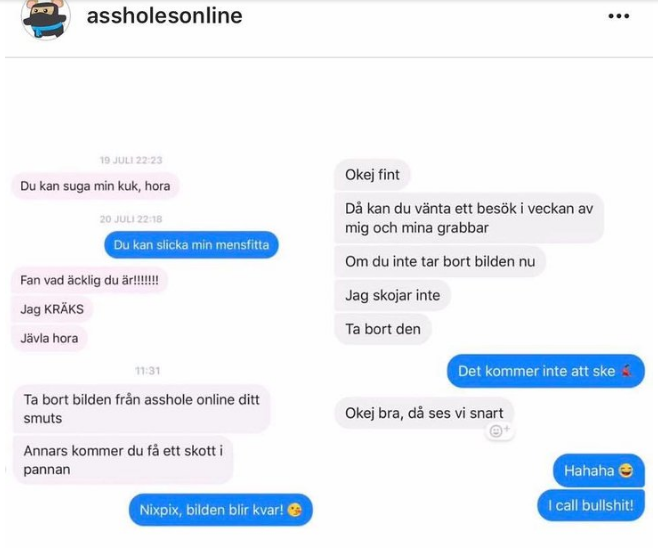Select the 'Jag skojar inte' message
Viewport: 658px width, 548px height.
click(392, 295)
